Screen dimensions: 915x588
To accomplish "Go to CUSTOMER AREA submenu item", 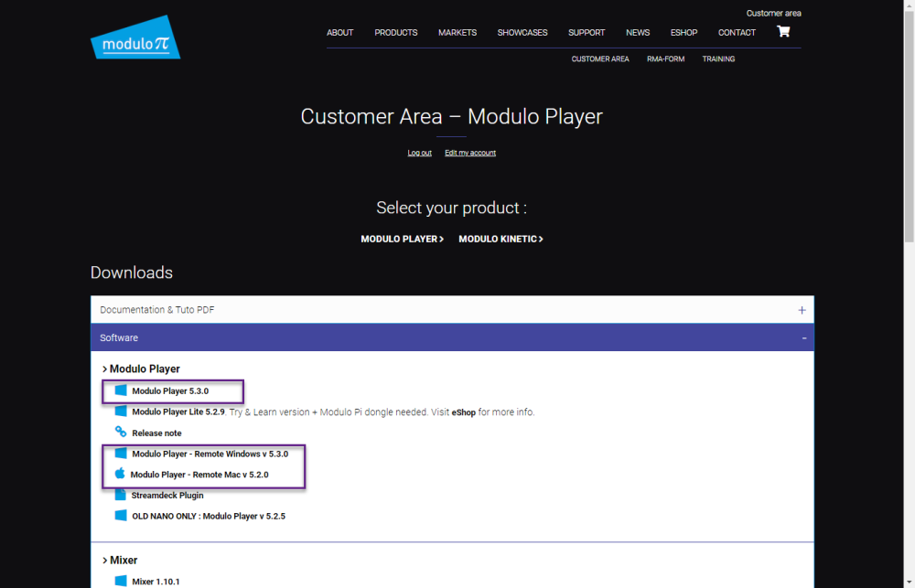I will point(600,59).
